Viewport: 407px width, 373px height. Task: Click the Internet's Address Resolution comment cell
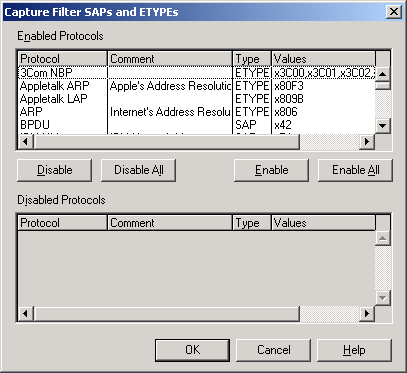(x=170, y=112)
